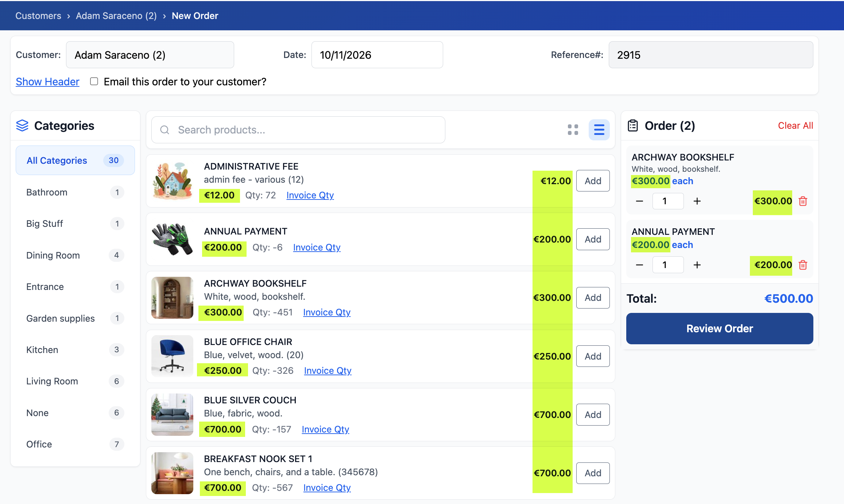The image size is (844, 504).
Task: Open Invoice Qty for Administrative Fee
Action: point(310,195)
